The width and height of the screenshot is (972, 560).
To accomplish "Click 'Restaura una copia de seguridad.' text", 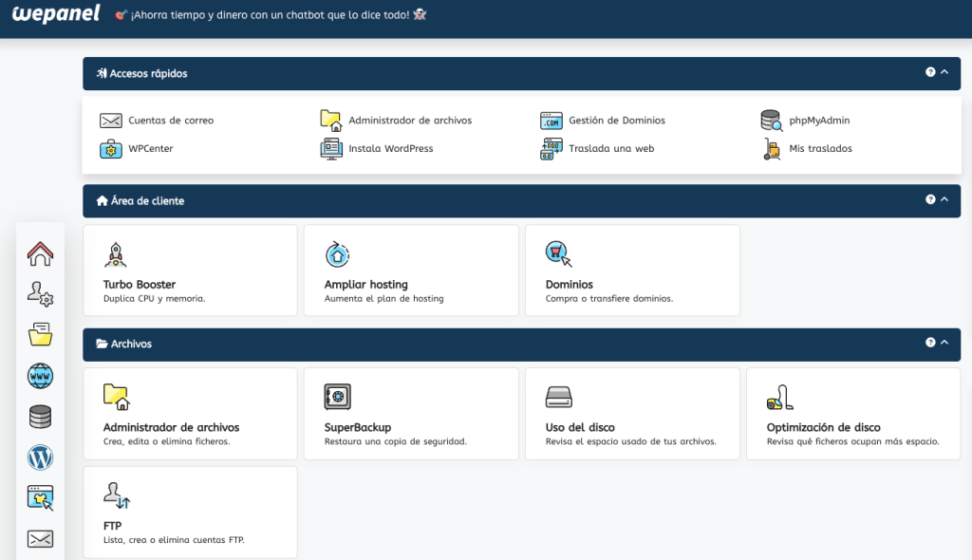I will [396, 441].
